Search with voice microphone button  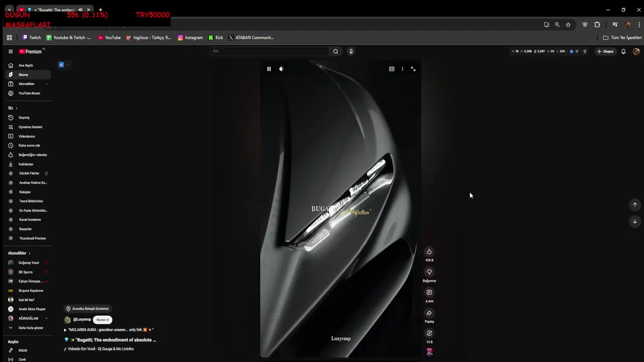(351, 51)
